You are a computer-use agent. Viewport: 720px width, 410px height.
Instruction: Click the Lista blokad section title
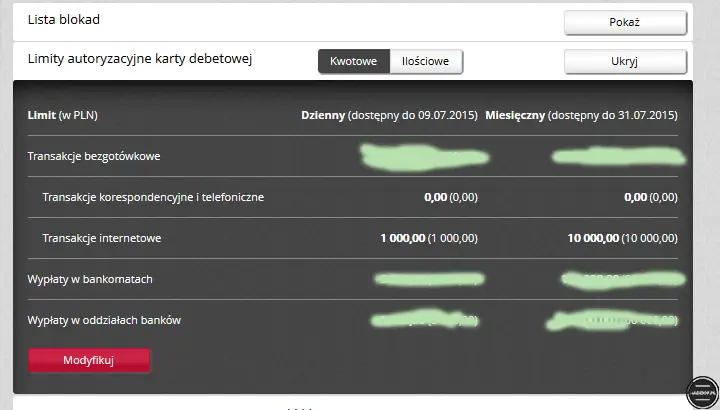[x=64, y=19]
